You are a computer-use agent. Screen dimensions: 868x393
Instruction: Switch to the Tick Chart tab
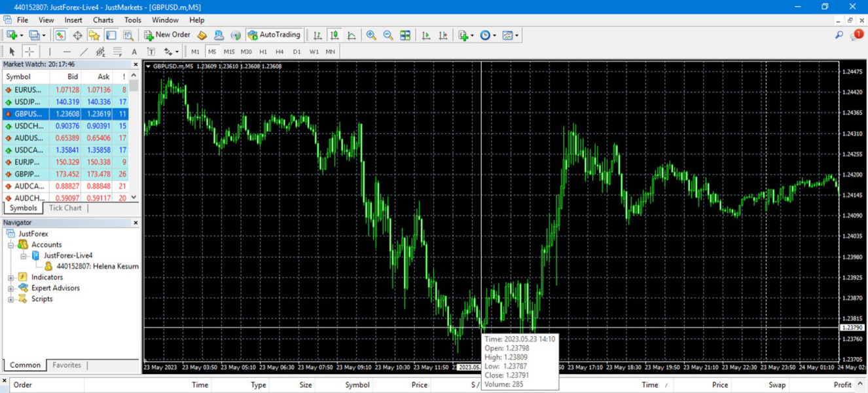click(65, 208)
